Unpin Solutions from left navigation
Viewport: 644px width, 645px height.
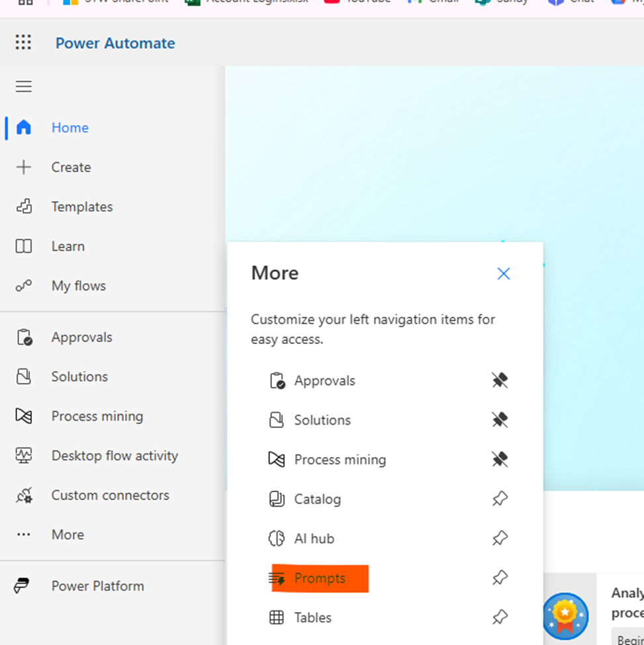pyautogui.click(x=500, y=420)
